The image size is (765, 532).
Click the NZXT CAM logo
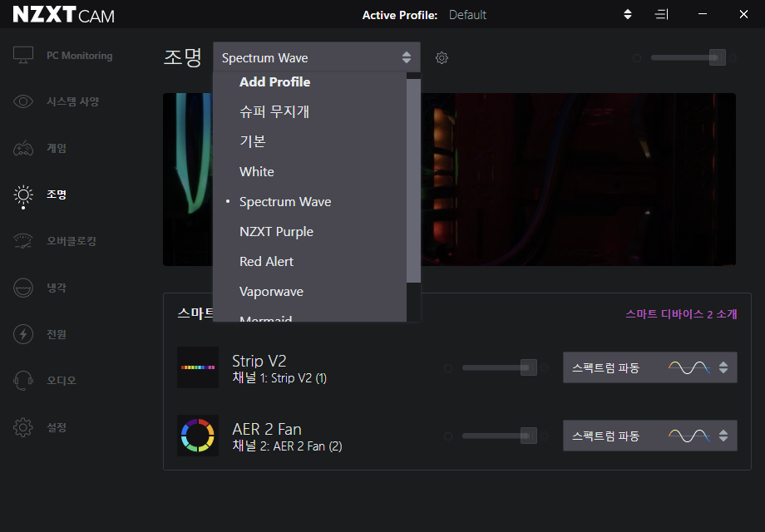63,15
